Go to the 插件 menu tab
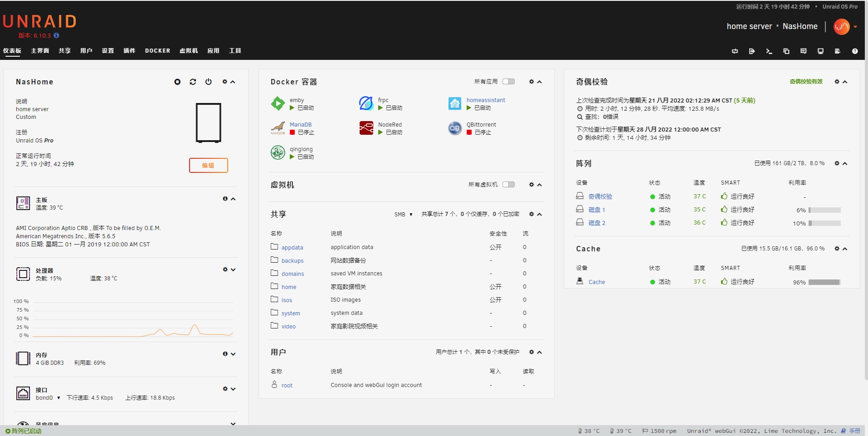 click(129, 51)
